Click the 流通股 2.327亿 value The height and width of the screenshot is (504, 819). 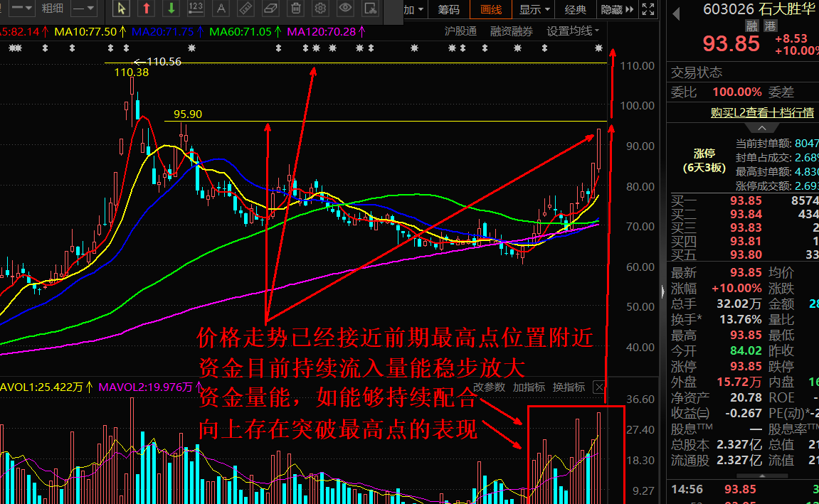pos(739,460)
